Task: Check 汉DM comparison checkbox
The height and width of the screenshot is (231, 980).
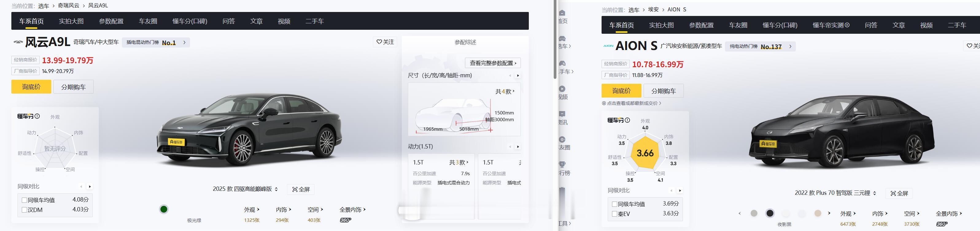Action: pos(24,210)
